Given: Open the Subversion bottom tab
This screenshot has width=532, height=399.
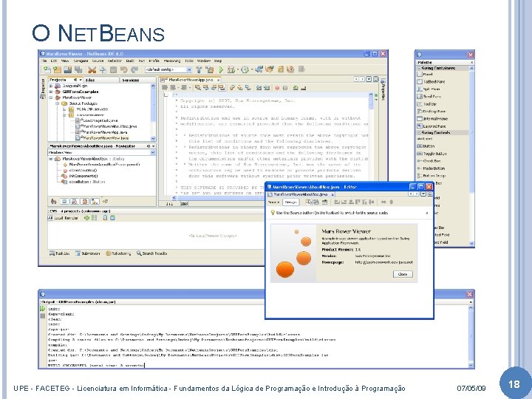Looking at the screenshot, I should coord(87,253).
